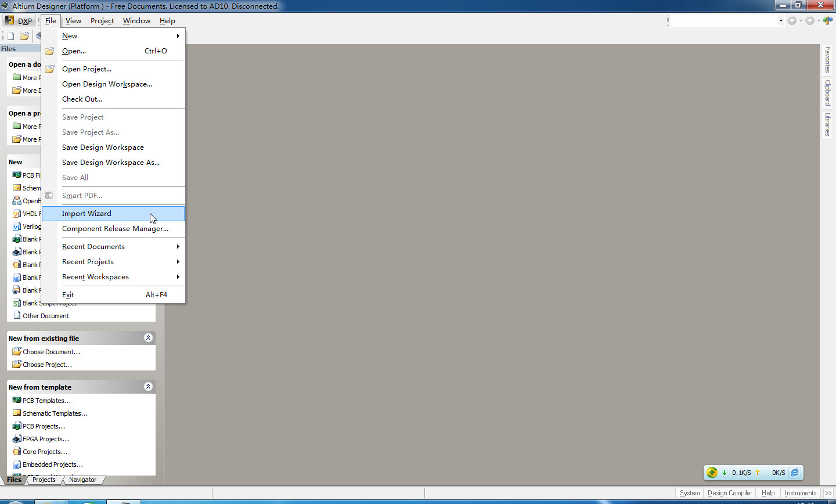Image resolution: width=836 pixels, height=504 pixels.
Task: Click the Choose Document icon
Action: [17, 352]
